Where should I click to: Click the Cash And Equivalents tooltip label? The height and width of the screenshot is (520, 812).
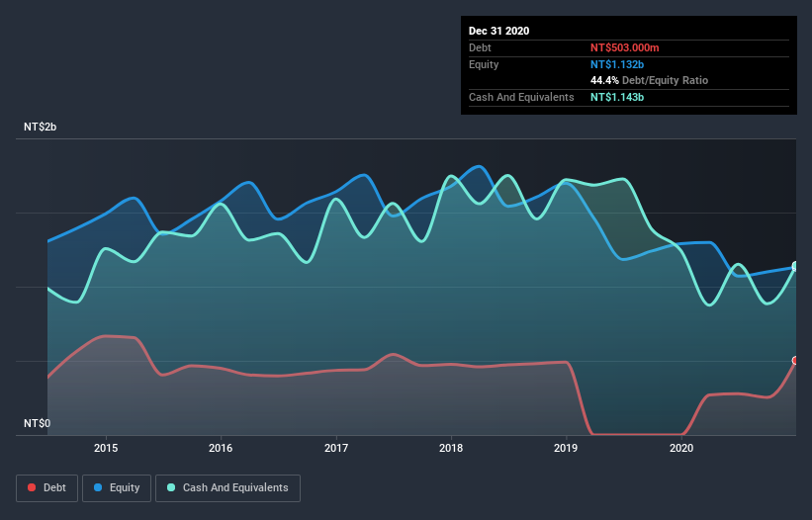click(x=521, y=97)
